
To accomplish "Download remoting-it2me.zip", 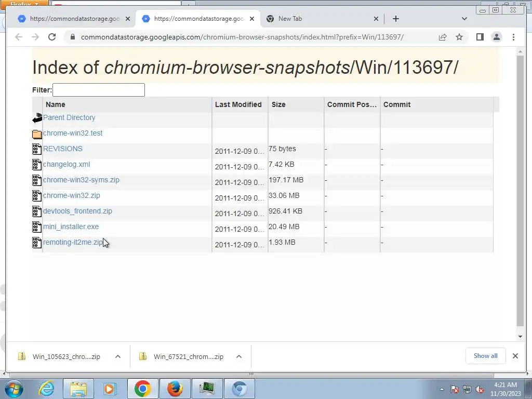I will click(73, 242).
